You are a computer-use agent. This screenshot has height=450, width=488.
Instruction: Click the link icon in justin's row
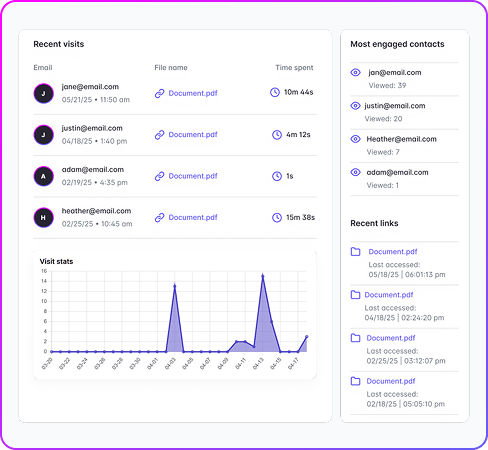click(x=160, y=135)
